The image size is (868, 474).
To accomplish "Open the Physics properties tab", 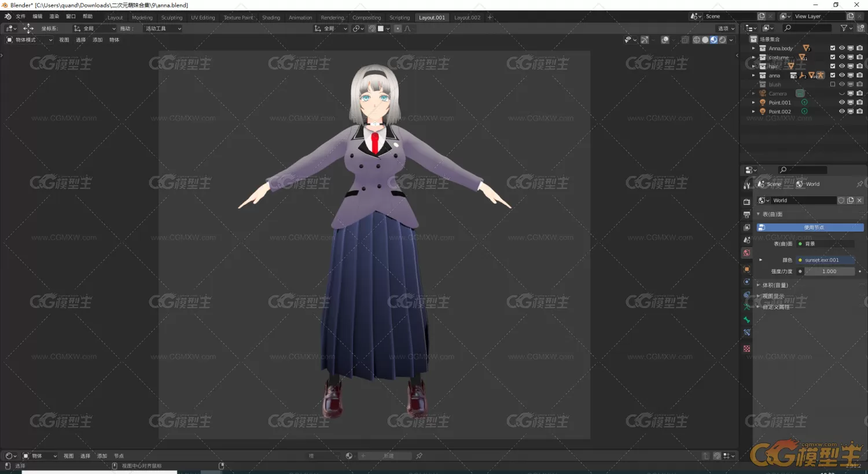I will (746, 282).
